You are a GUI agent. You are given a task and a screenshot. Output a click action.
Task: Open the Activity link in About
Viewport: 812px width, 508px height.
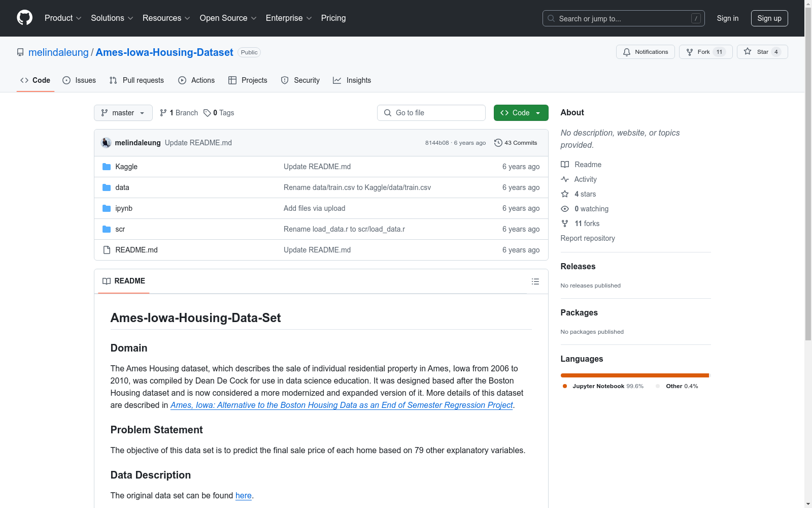[x=579, y=179]
